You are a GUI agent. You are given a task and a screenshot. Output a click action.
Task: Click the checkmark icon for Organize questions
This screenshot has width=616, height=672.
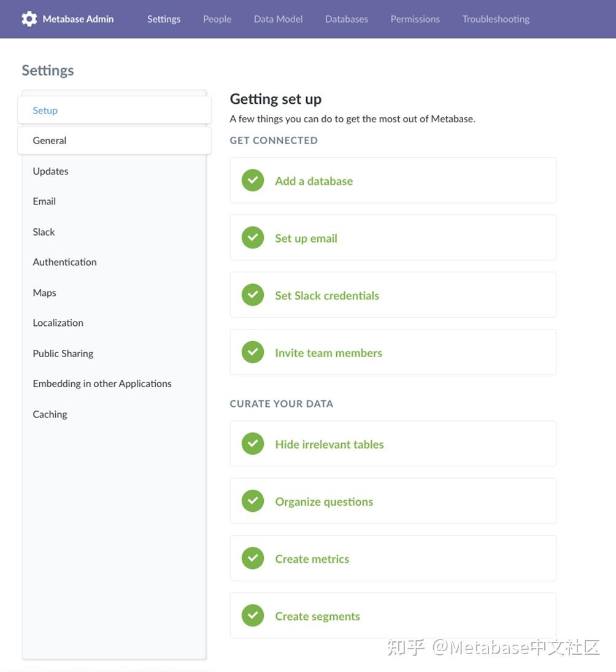click(x=253, y=501)
